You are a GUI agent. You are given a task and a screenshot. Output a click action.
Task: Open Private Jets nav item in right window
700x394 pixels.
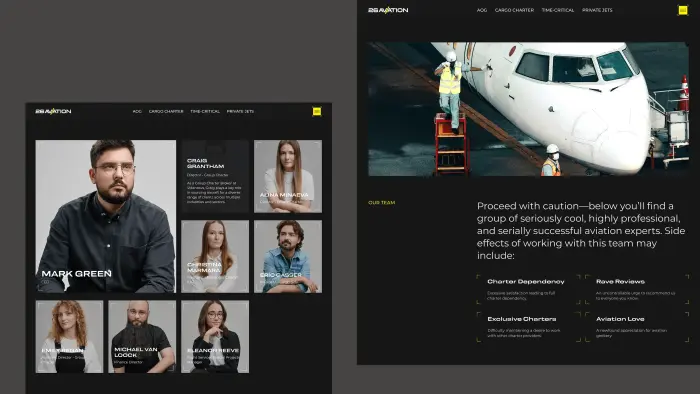597,10
